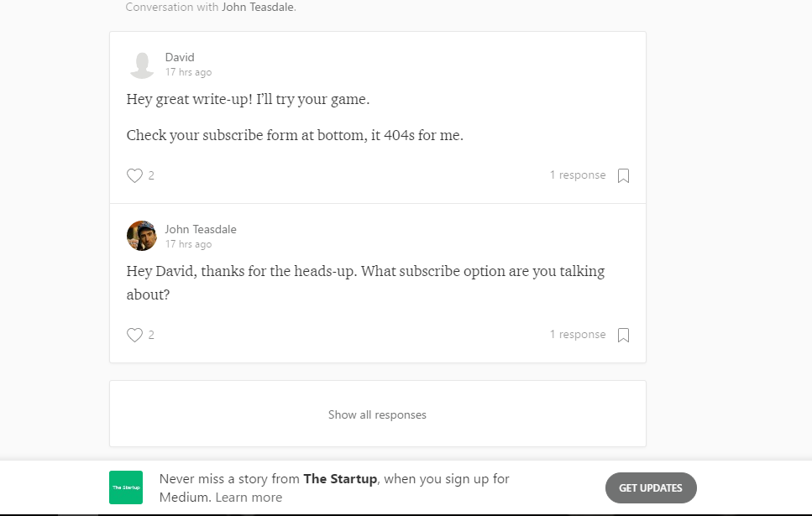Select David's username above his comment
This screenshot has height=516, width=812.
[181, 57]
